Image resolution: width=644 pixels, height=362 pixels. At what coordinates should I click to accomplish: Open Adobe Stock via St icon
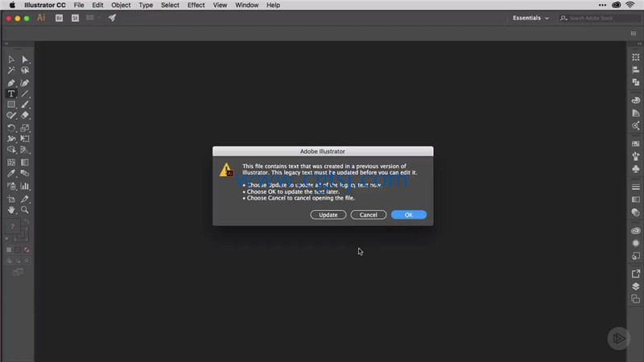(75, 18)
